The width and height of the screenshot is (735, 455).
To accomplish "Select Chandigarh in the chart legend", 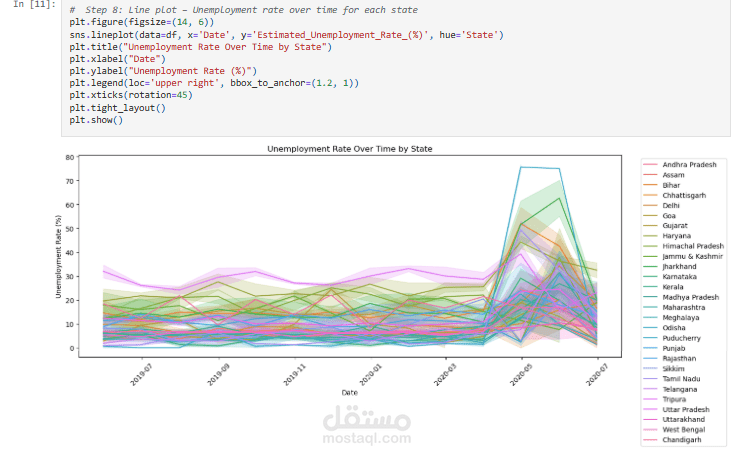I will click(x=682, y=440).
